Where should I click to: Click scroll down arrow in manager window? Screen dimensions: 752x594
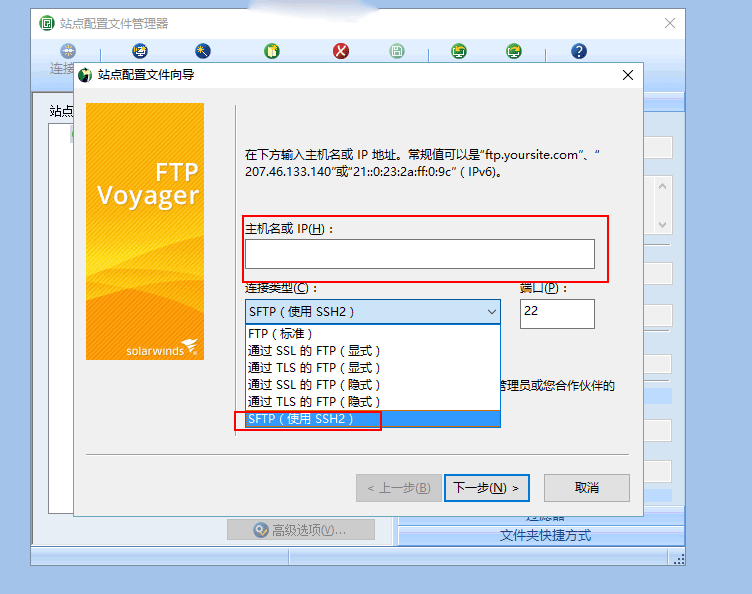[x=662, y=224]
